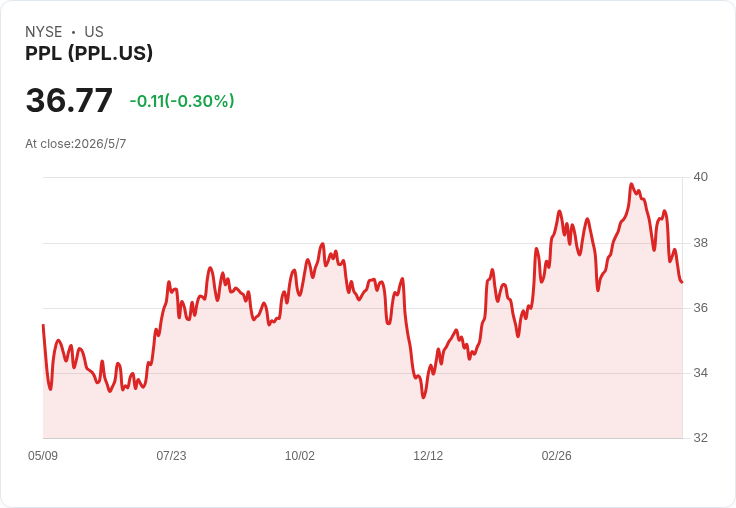The height and width of the screenshot is (508, 736).
Task: Click the chart's lowest dip after 12/12
Action: click(423, 397)
